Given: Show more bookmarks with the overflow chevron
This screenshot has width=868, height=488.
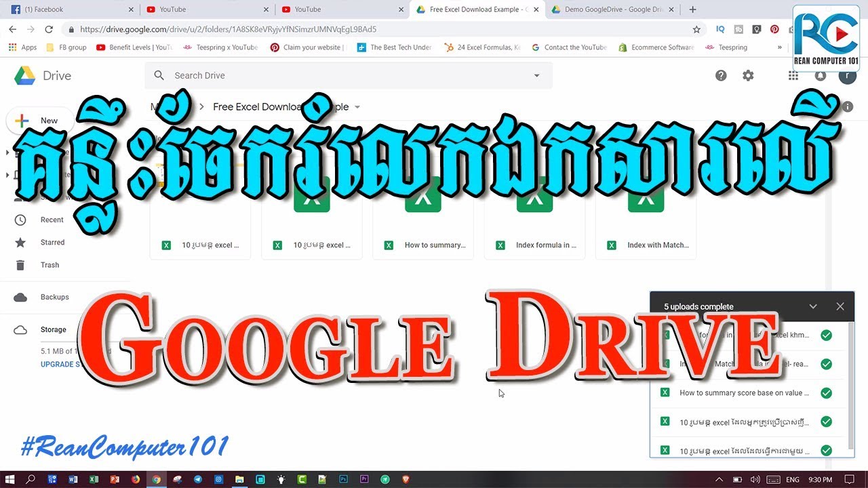Looking at the screenshot, I should [x=779, y=47].
